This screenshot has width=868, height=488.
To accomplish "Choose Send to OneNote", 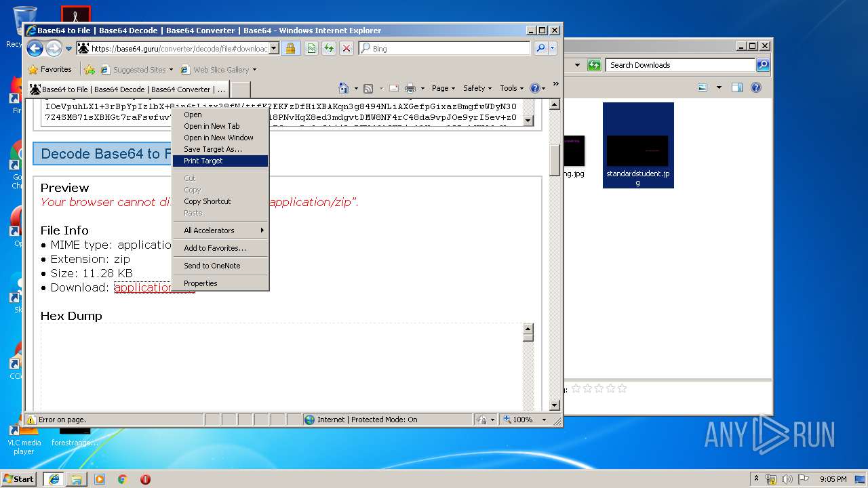I will point(220,266).
